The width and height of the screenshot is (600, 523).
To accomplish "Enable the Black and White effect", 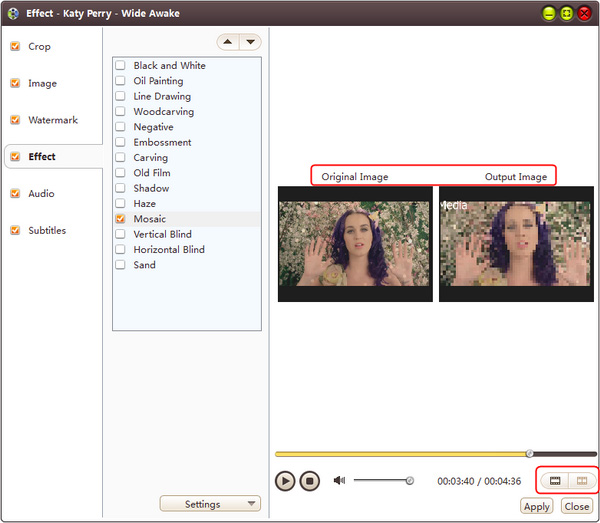I will [120, 66].
